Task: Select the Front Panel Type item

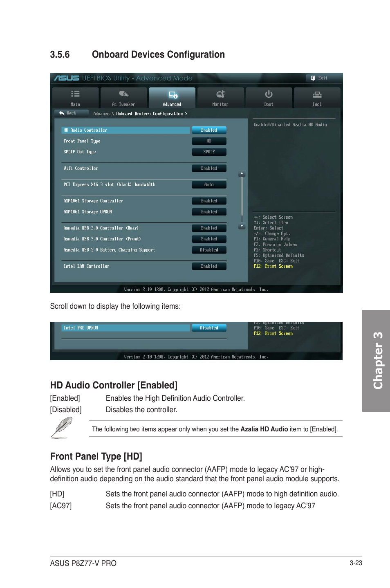Action: click(x=82, y=141)
